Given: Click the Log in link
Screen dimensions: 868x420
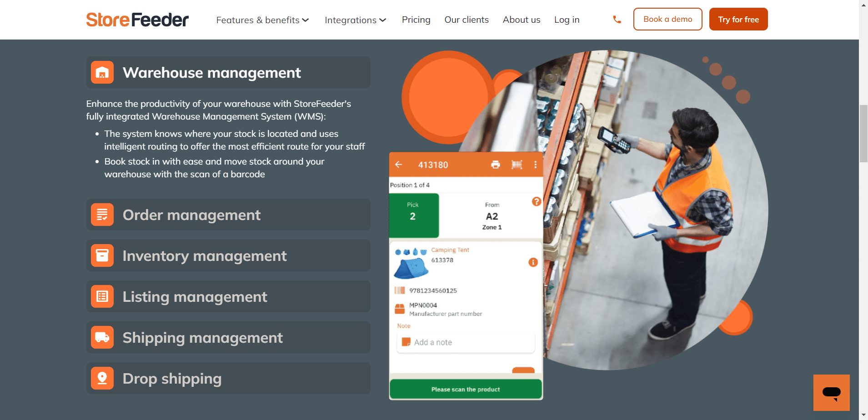Looking at the screenshot, I should click(567, 20).
